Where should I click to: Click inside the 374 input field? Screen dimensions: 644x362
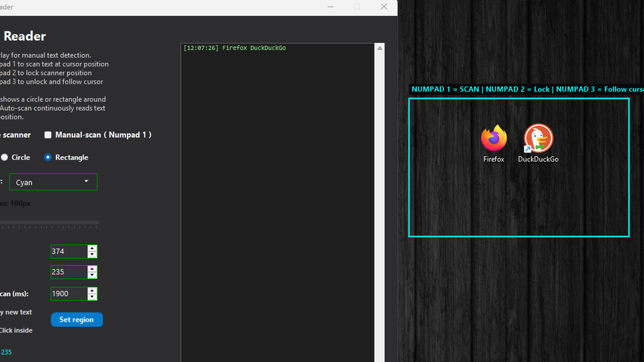(x=68, y=251)
